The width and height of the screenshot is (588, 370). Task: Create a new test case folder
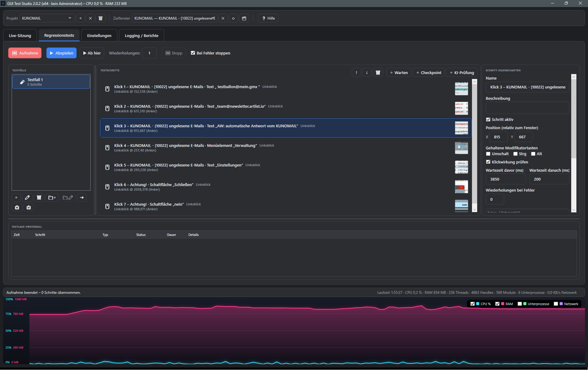coord(52,197)
